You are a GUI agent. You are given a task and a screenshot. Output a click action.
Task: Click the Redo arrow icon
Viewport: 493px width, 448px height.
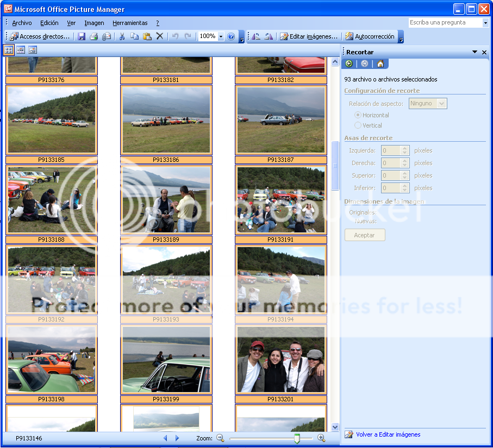[188, 36]
